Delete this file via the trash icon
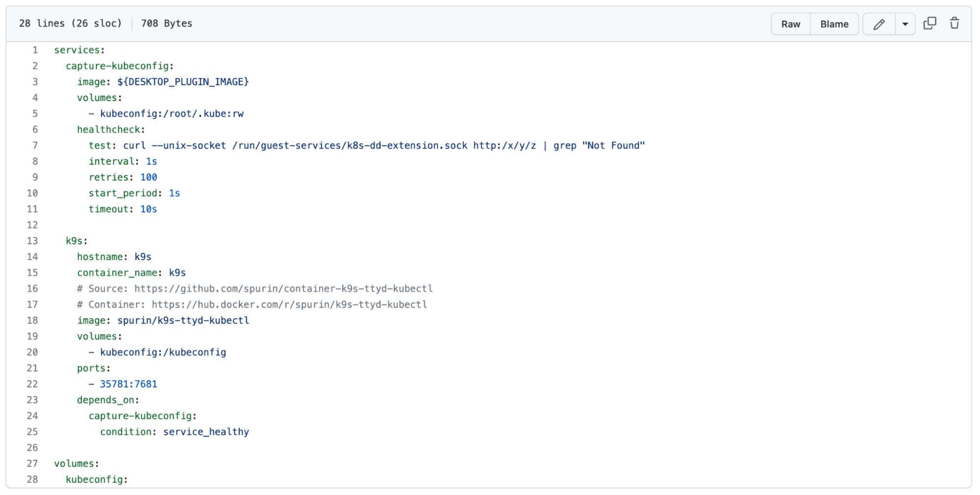Image resolution: width=980 pixels, height=495 pixels. click(x=955, y=23)
